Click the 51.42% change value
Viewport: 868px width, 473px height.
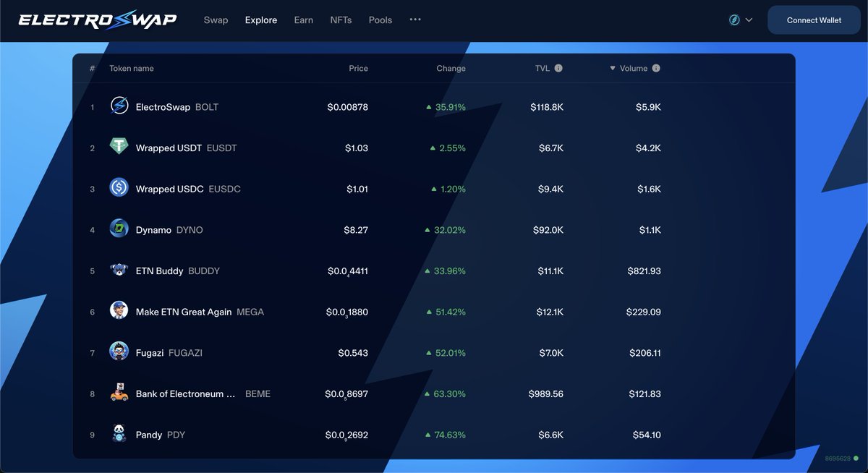point(446,312)
